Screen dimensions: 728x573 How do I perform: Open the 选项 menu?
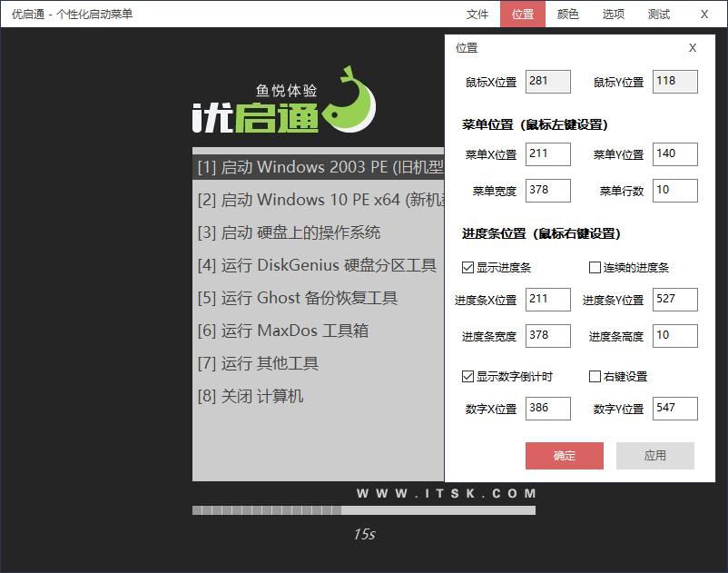pyautogui.click(x=612, y=14)
